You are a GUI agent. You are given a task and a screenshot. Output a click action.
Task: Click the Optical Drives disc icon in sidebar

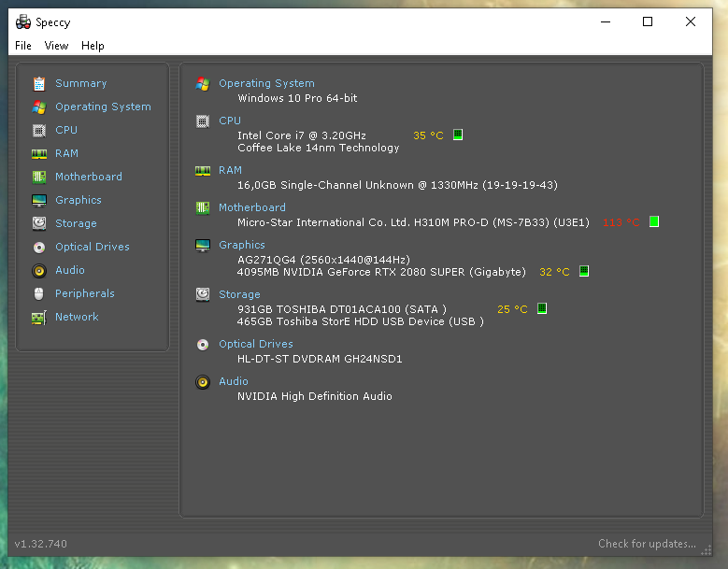[39, 248]
